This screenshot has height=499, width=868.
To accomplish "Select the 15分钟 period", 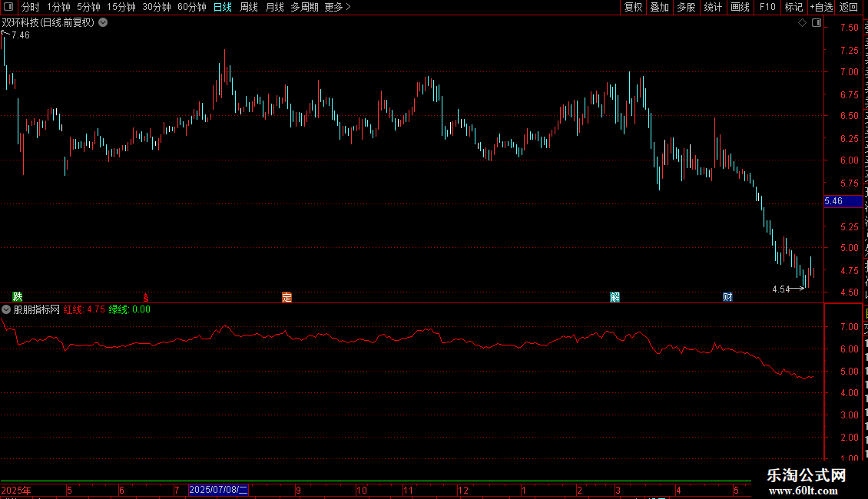I will click(x=121, y=7).
